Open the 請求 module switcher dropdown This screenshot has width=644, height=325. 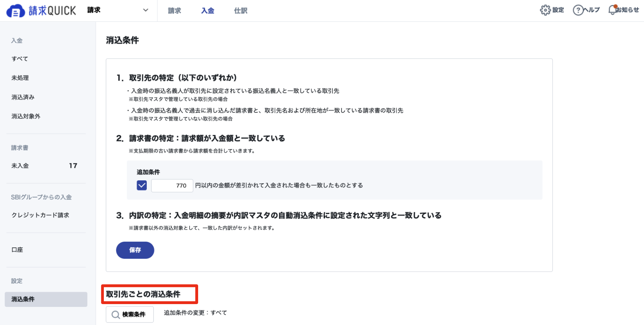[145, 10]
